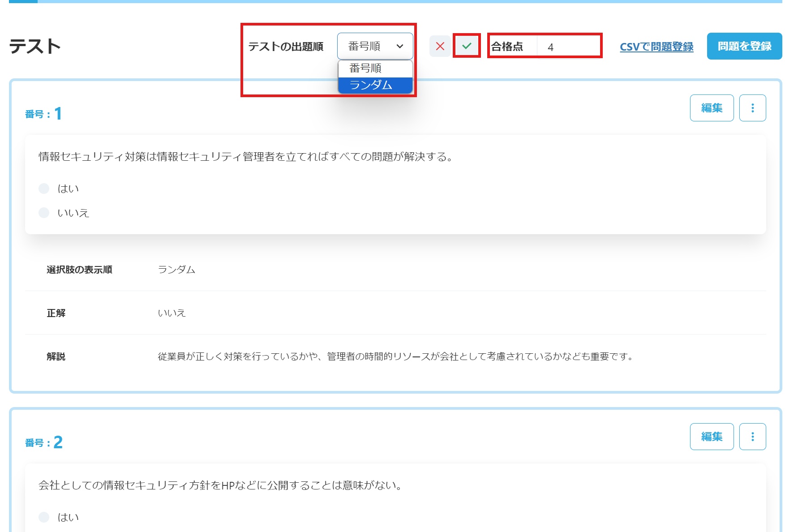Click the 番号 : 1 label
The height and width of the screenshot is (532, 785).
pos(43,114)
